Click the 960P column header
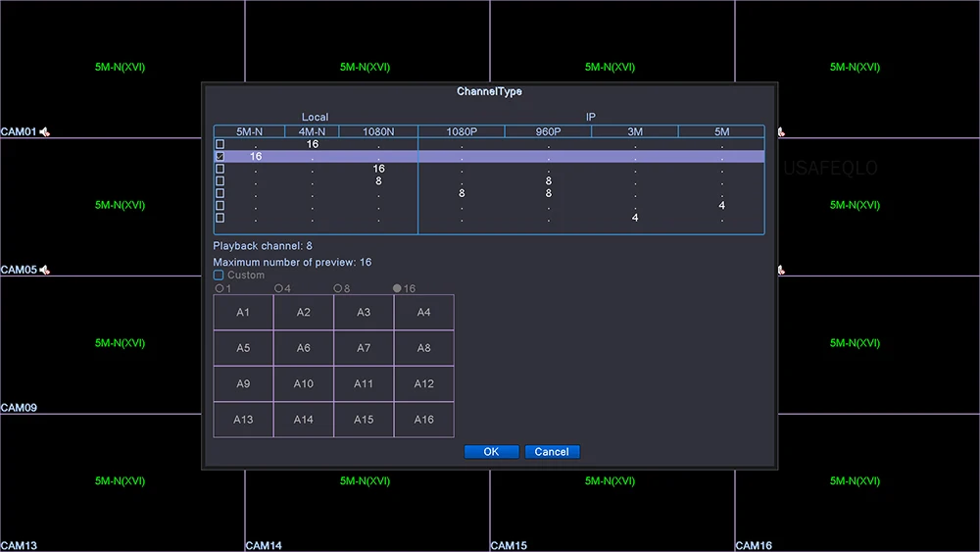The width and height of the screenshot is (980, 552). pos(548,132)
